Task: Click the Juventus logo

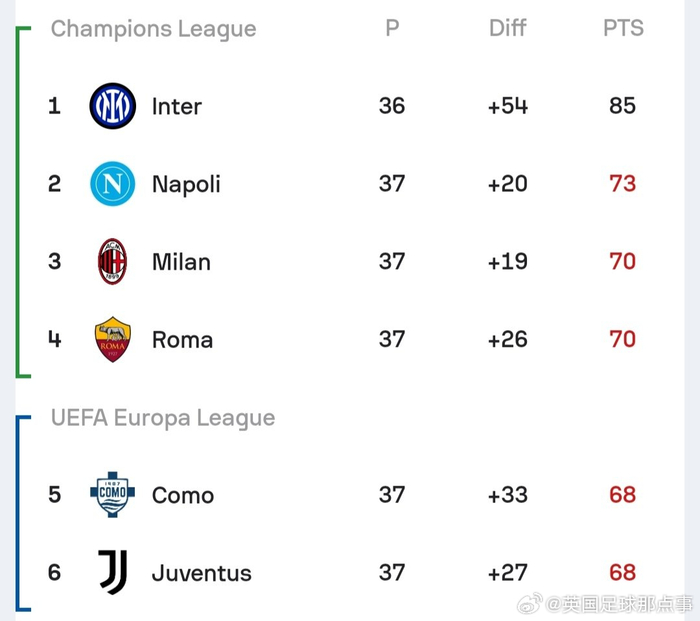Action: pyautogui.click(x=112, y=572)
